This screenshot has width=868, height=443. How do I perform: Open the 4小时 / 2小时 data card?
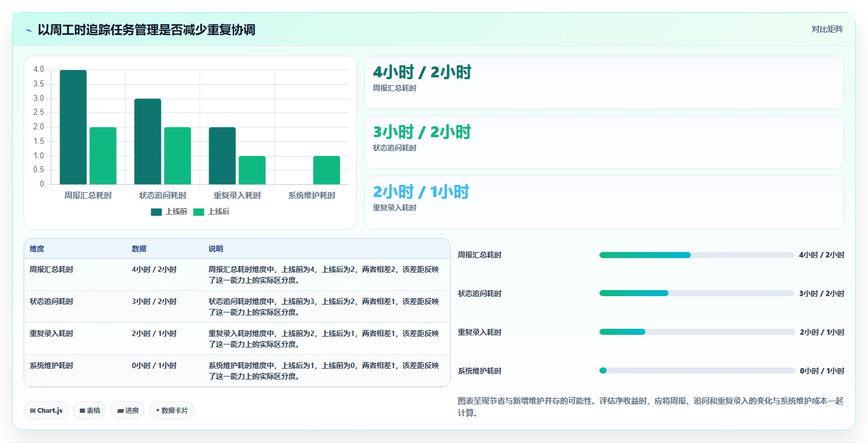pyautogui.click(x=604, y=82)
